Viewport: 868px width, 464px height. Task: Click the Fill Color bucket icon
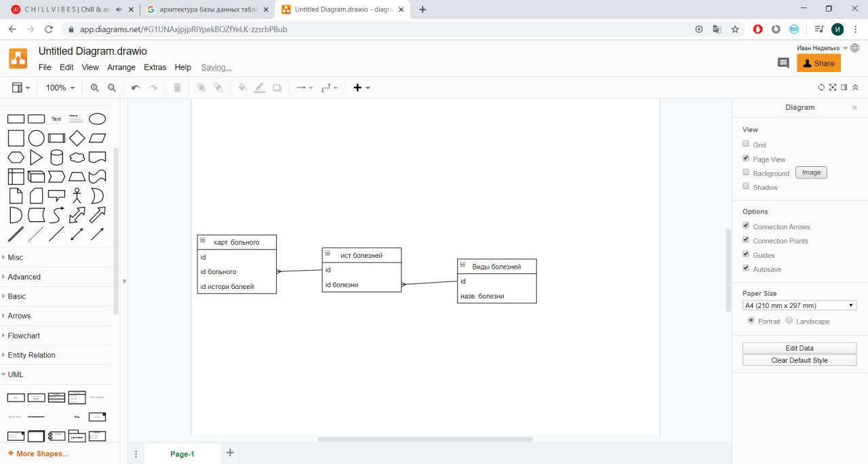click(243, 88)
